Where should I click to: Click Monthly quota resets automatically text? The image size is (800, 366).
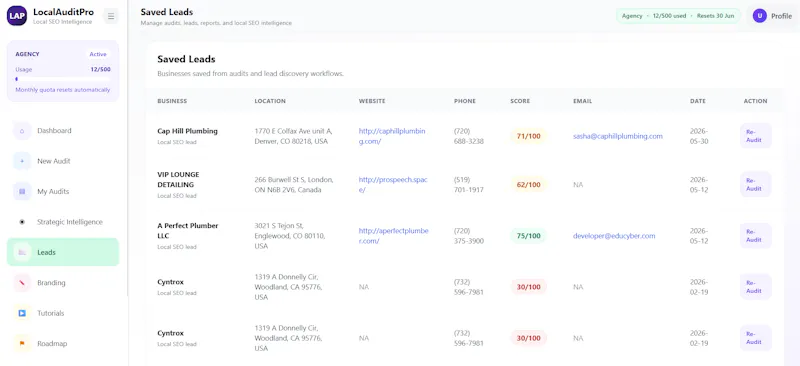point(63,90)
